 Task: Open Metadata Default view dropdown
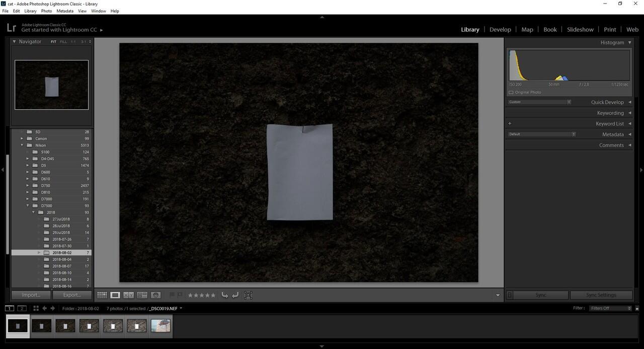[542, 134]
